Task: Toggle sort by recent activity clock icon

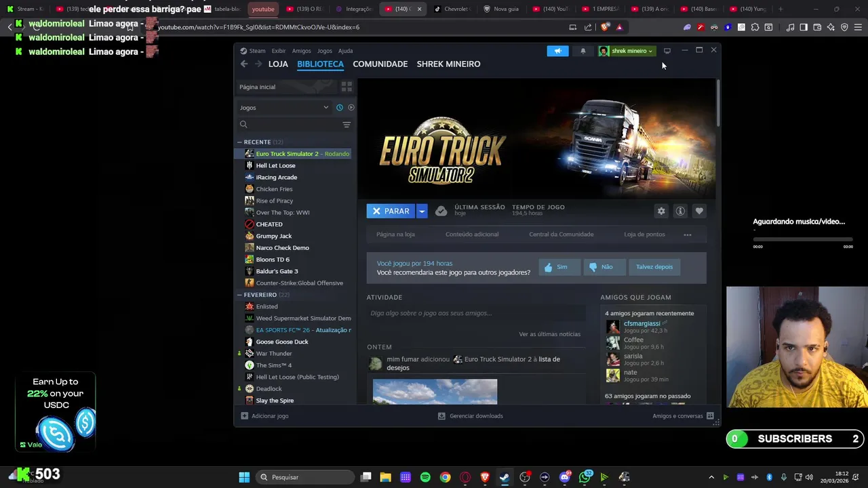Action: click(340, 108)
